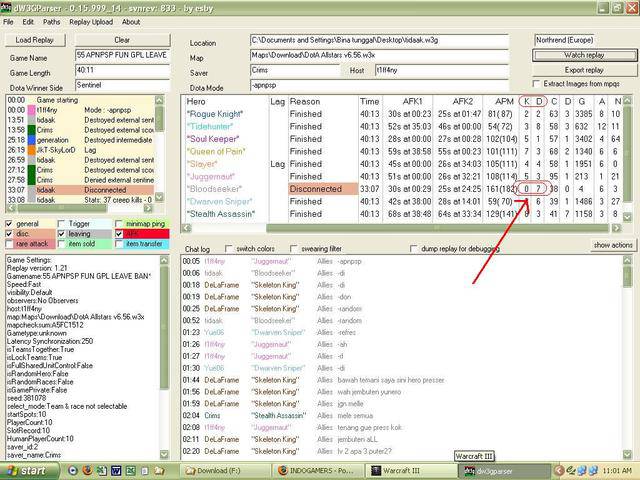Click event log scroll-up arrow
The image size is (640, 480).
click(x=159, y=100)
